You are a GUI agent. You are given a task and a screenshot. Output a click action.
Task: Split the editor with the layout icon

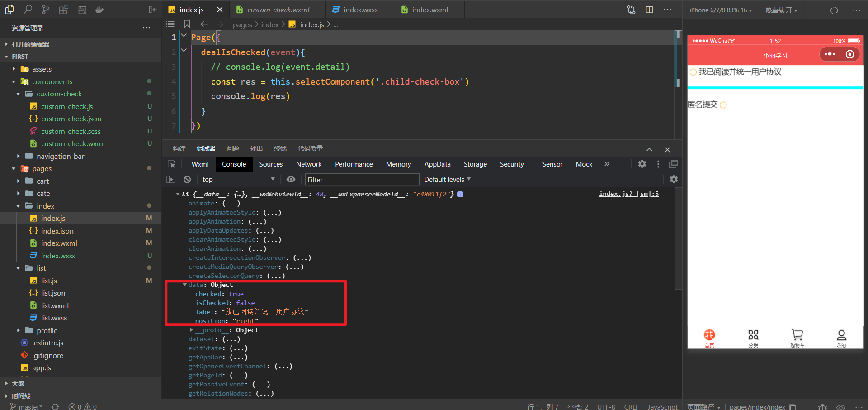[x=649, y=10]
